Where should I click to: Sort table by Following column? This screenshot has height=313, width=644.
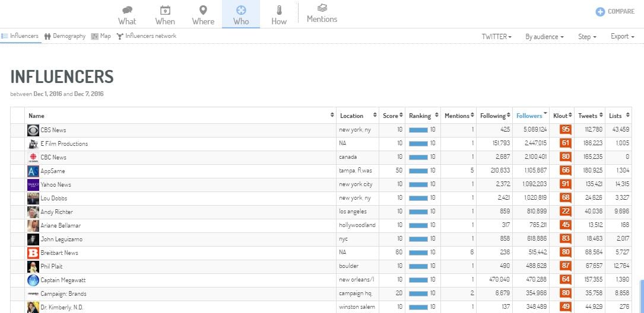[494, 116]
